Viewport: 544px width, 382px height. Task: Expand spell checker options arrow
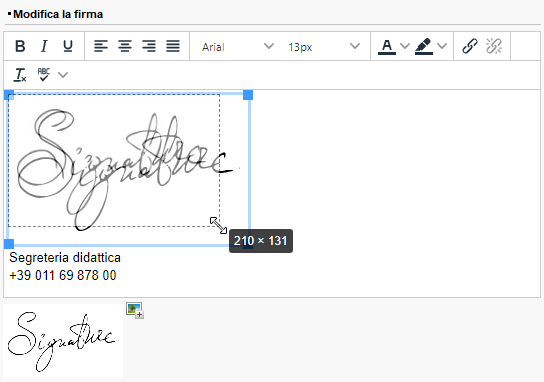63,75
